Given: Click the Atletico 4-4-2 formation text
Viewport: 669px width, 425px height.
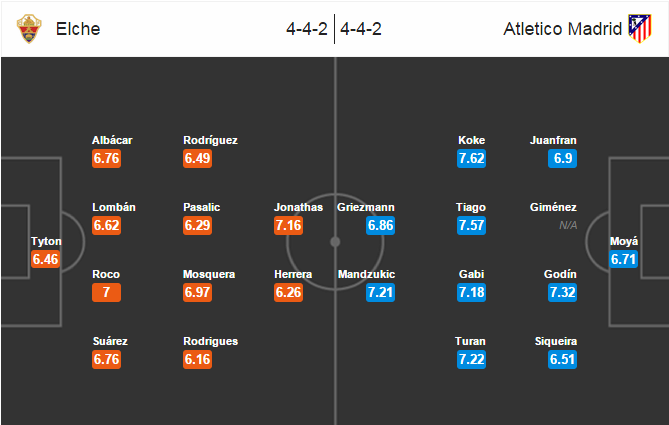Looking at the screenshot, I should [x=361, y=29].
